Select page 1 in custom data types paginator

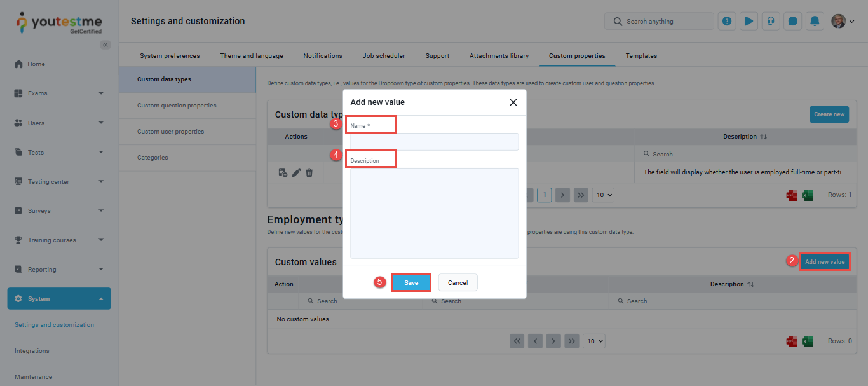[x=544, y=195]
